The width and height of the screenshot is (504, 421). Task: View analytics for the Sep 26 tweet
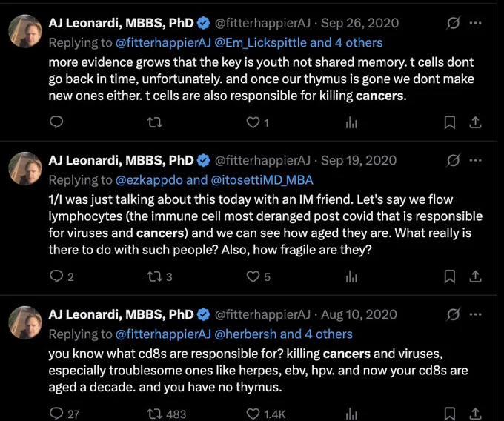coord(351,122)
